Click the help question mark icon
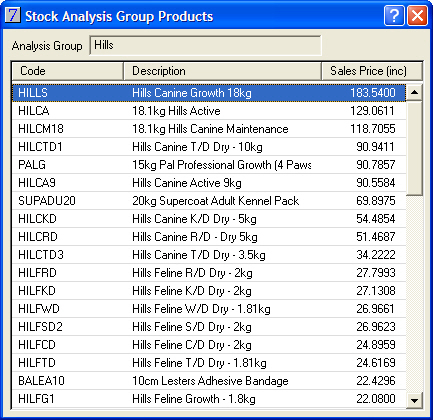The height and width of the screenshot is (420, 433). coord(394,15)
